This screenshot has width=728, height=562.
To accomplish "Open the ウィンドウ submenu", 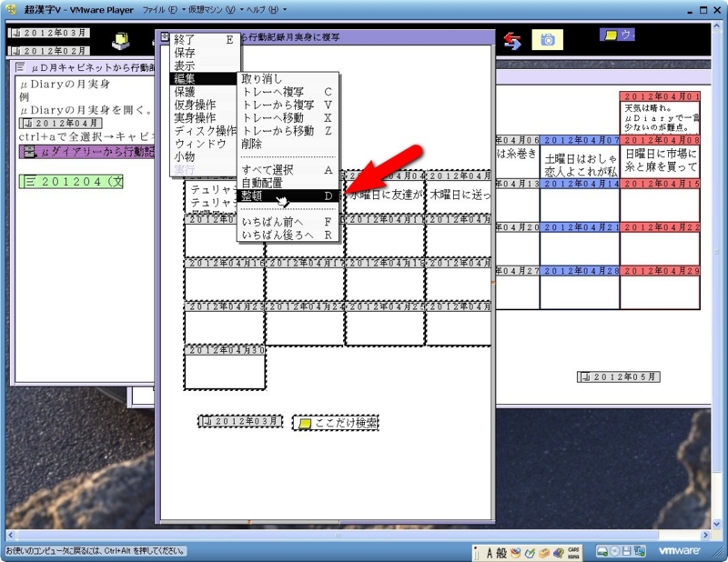I will click(x=205, y=144).
